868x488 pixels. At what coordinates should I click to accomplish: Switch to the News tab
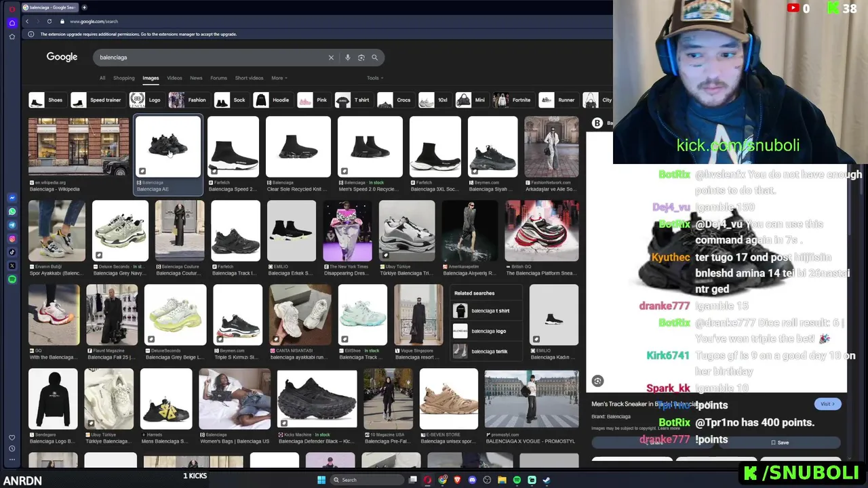tap(196, 78)
